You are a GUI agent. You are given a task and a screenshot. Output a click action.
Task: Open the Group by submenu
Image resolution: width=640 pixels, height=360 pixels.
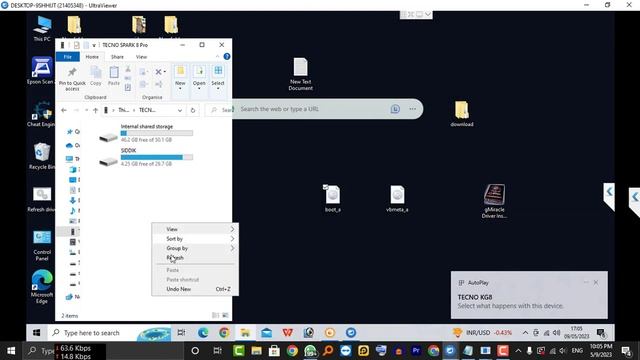pos(195,248)
